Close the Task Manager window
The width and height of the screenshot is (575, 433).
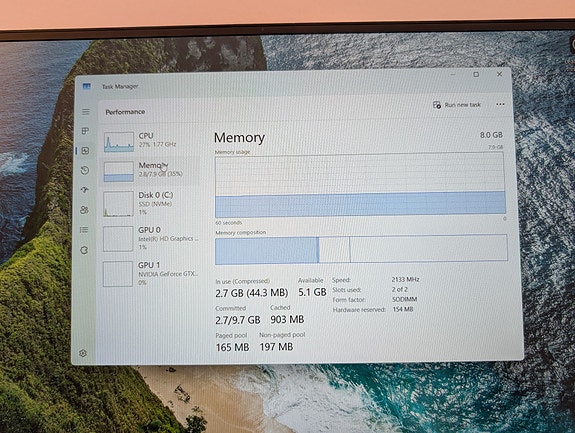(x=499, y=74)
